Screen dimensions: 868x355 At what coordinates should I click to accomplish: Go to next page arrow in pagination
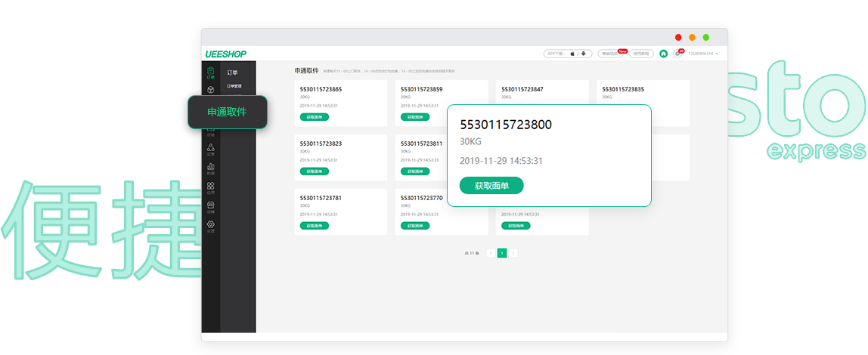(x=513, y=253)
